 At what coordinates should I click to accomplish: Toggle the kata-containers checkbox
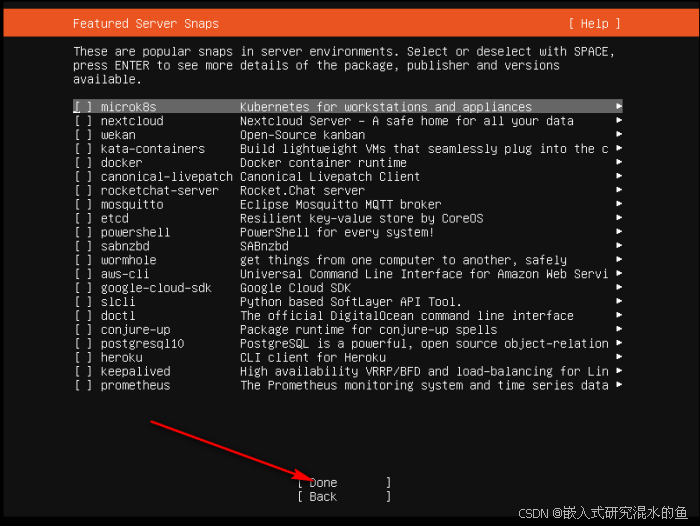pyautogui.click(x=83, y=148)
